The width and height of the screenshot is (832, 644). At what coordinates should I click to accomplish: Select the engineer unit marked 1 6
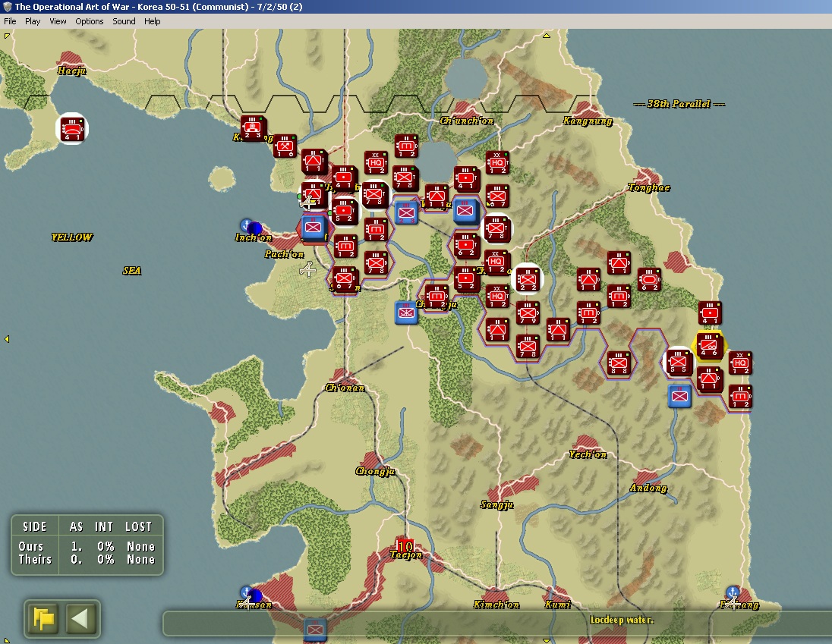coord(285,146)
